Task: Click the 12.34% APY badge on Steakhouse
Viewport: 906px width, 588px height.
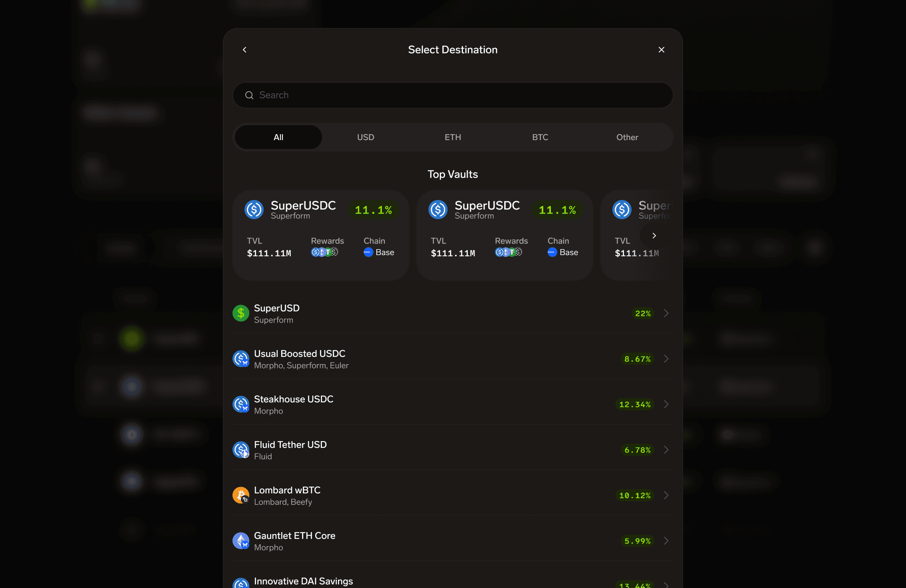Action: point(635,404)
